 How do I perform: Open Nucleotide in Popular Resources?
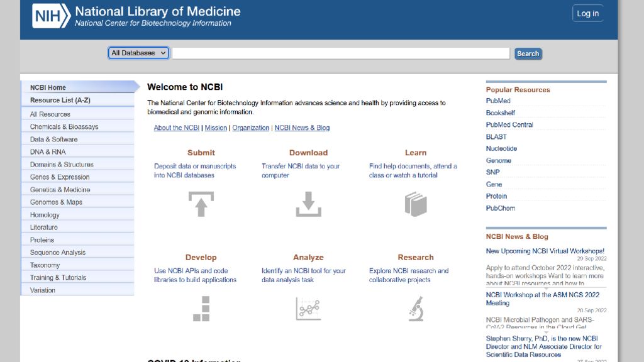coord(501,148)
